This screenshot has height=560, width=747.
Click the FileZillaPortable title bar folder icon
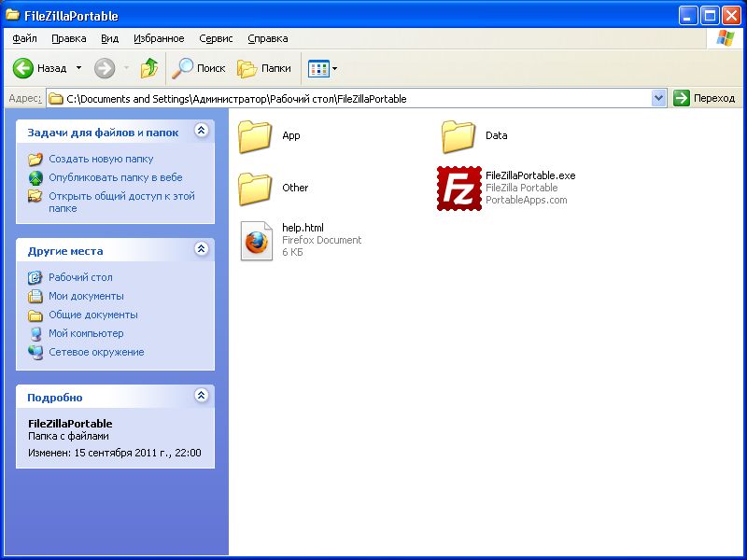click(12, 15)
